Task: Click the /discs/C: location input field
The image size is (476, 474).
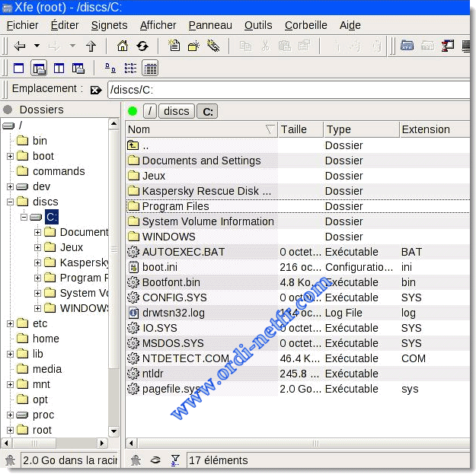Action: (289, 90)
